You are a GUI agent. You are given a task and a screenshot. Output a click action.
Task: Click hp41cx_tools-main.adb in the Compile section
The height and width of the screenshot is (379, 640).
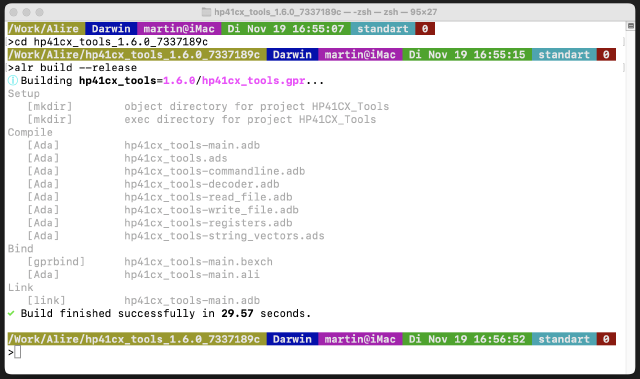pyautogui.click(x=192, y=145)
